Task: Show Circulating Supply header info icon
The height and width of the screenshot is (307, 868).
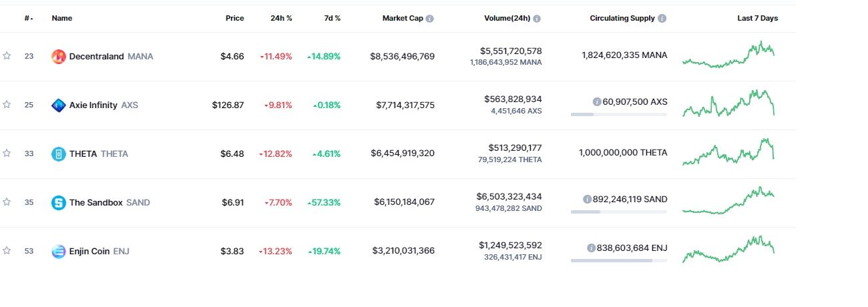Action: click(x=662, y=19)
